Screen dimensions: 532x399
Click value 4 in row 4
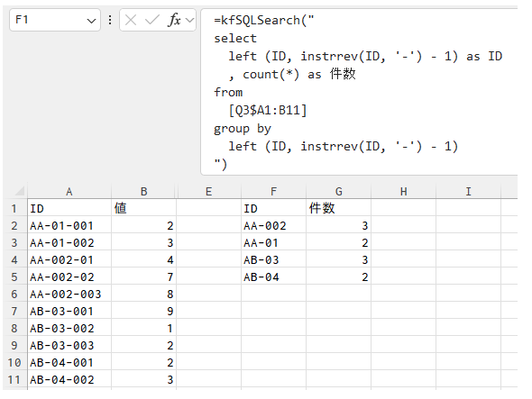tap(144, 259)
